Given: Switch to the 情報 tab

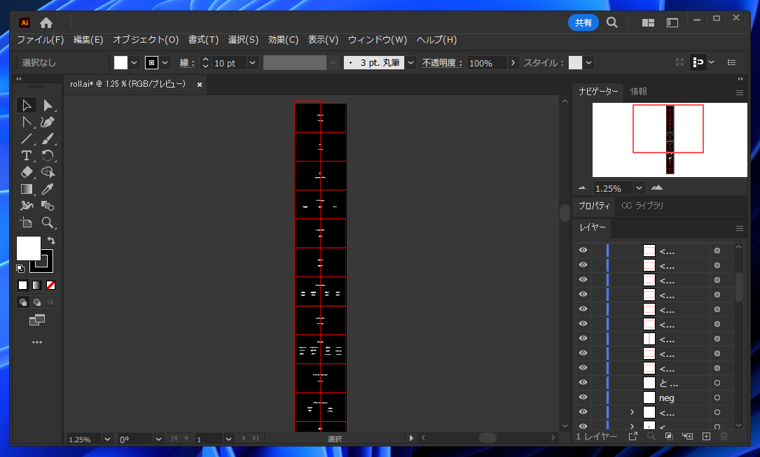Looking at the screenshot, I should tap(638, 92).
